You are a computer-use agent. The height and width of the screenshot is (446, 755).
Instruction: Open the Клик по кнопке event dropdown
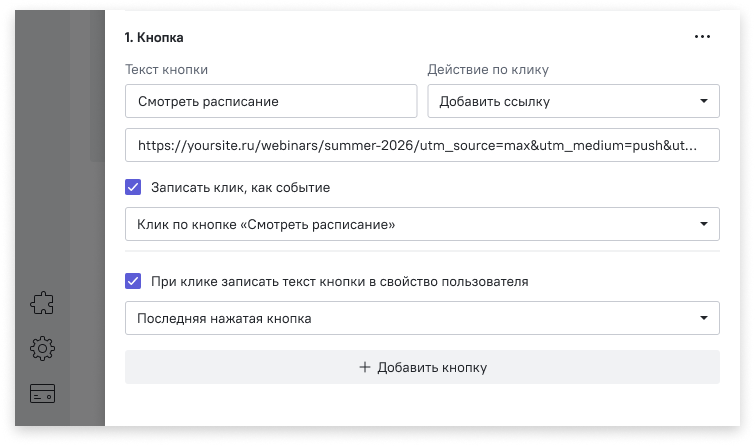coord(422,224)
